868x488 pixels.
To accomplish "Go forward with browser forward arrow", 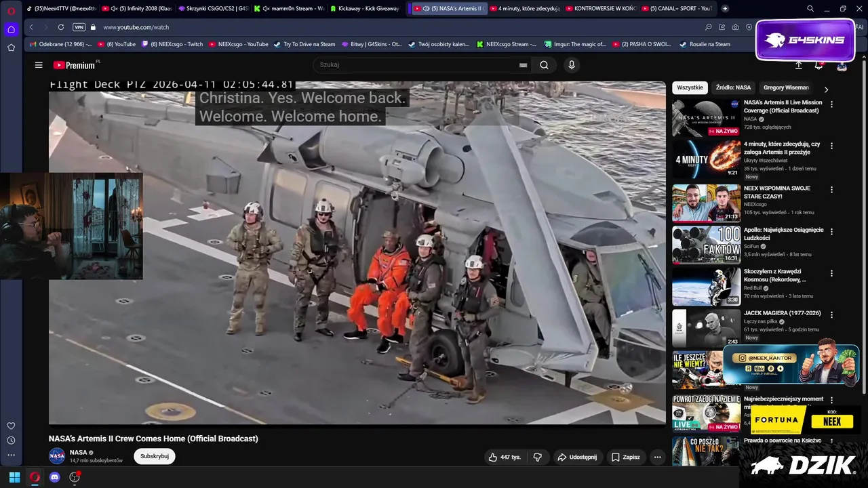I will (x=45, y=27).
